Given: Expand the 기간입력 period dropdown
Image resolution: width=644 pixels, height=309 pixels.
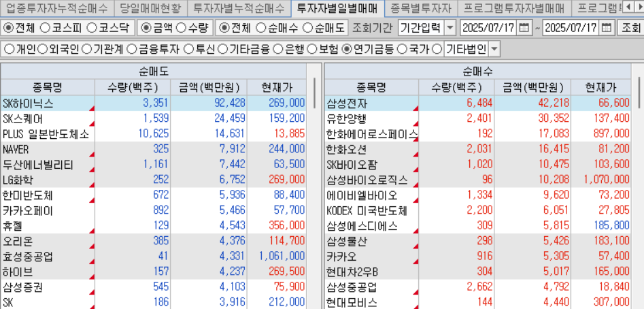Looking at the screenshot, I should click(451, 28).
